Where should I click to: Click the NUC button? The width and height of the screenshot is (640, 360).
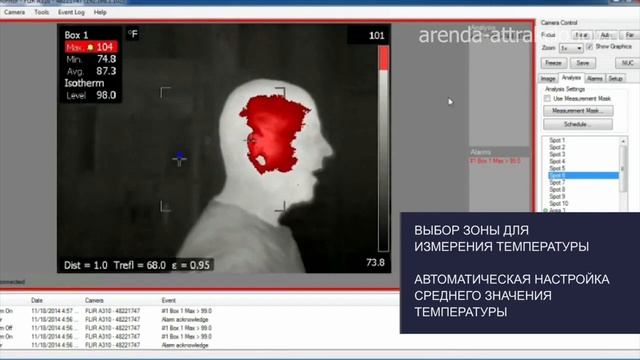[x=627, y=63]
